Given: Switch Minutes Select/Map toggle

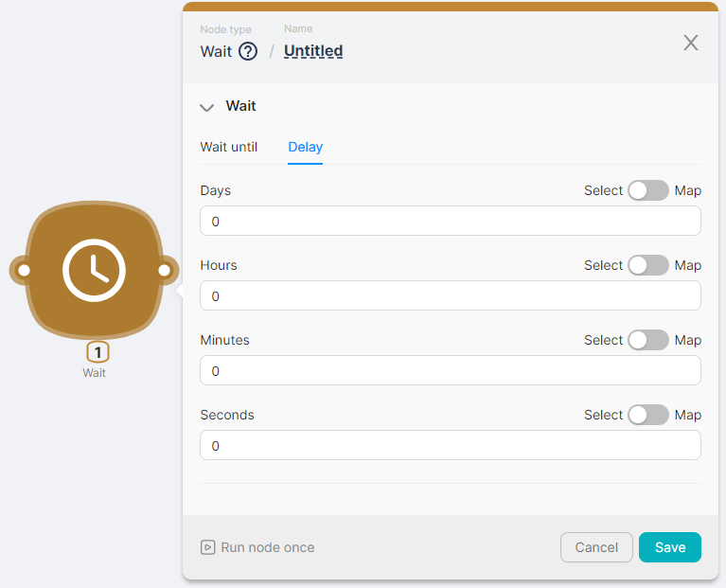Looking at the screenshot, I should (648, 340).
